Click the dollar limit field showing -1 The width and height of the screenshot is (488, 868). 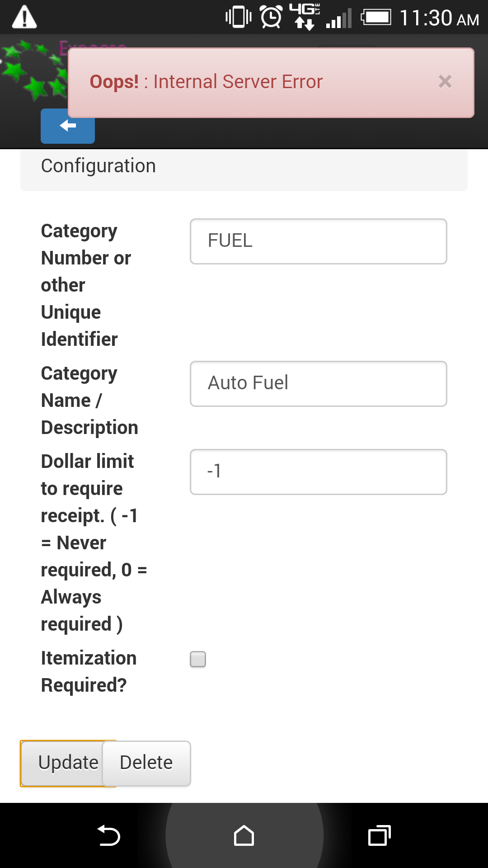pos(318,472)
